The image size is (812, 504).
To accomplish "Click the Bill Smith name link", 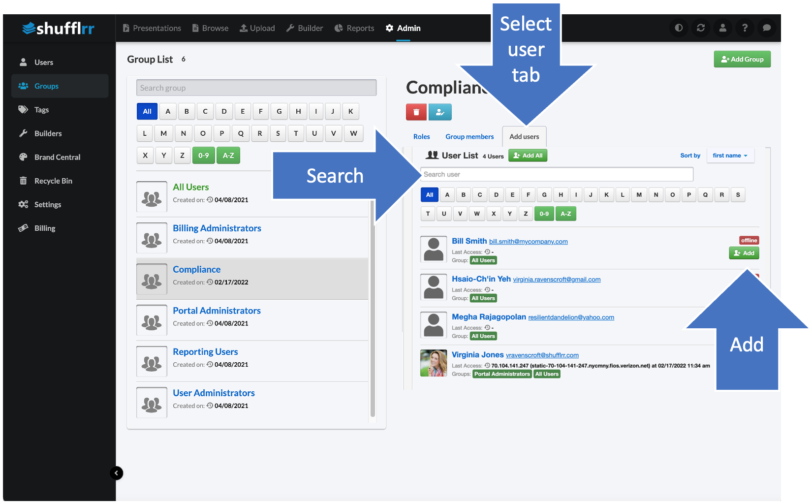I will coord(469,241).
